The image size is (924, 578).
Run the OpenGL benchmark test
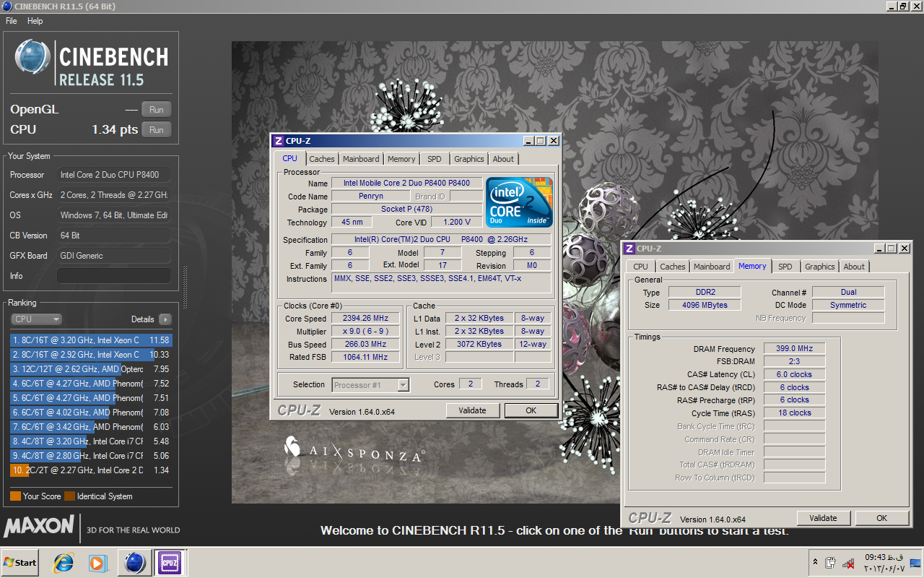coord(156,110)
